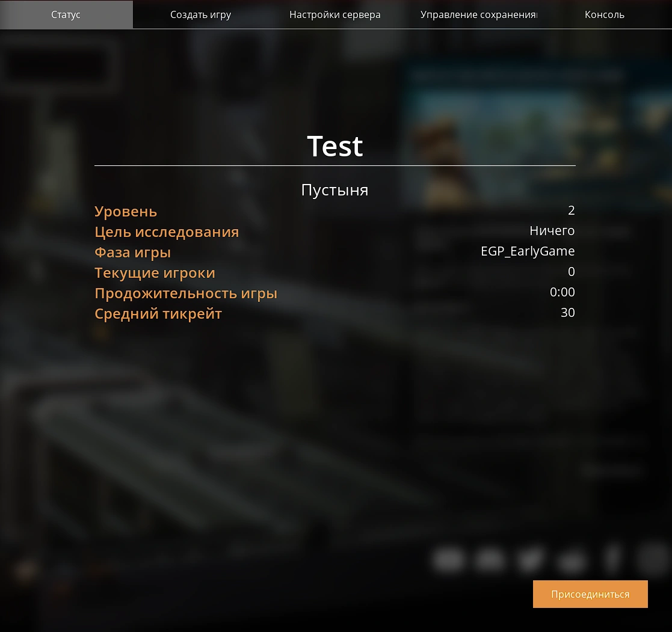This screenshot has width=672, height=632.
Task: Click the Ничего research goal value
Action: pyautogui.click(x=552, y=231)
